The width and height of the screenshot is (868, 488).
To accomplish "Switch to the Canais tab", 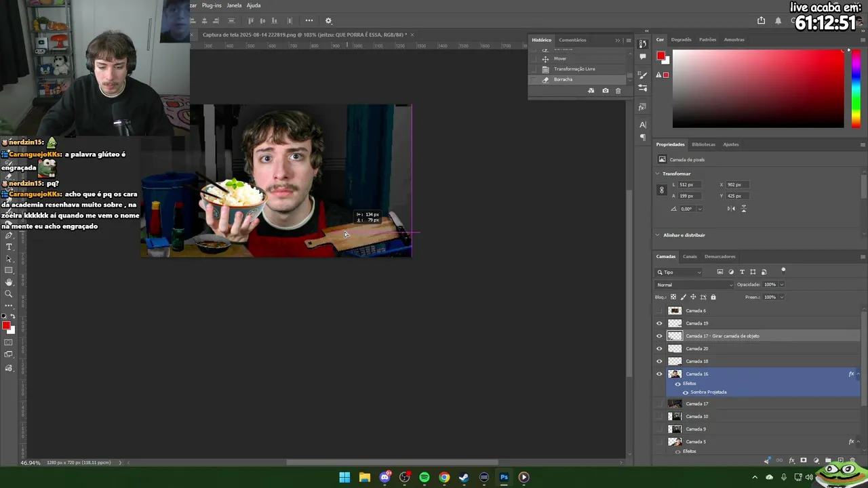I will pyautogui.click(x=690, y=257).
